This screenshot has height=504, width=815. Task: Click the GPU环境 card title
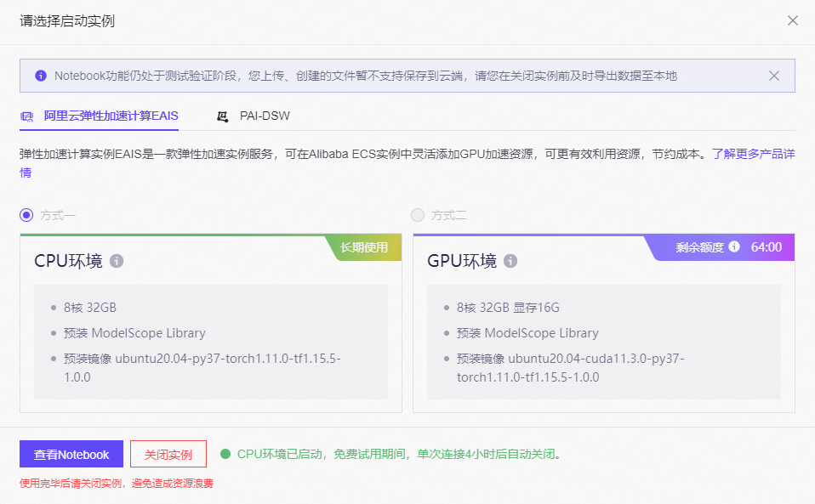(x=462, y=261)
